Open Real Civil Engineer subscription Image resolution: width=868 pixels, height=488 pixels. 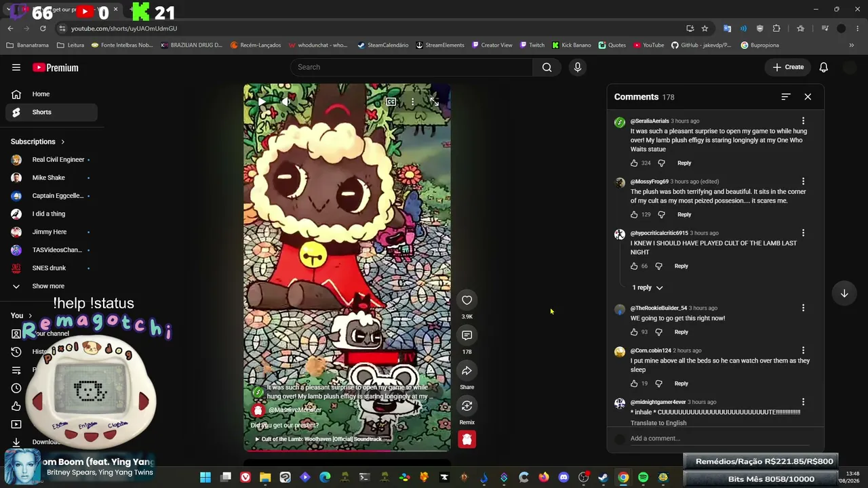52,160
